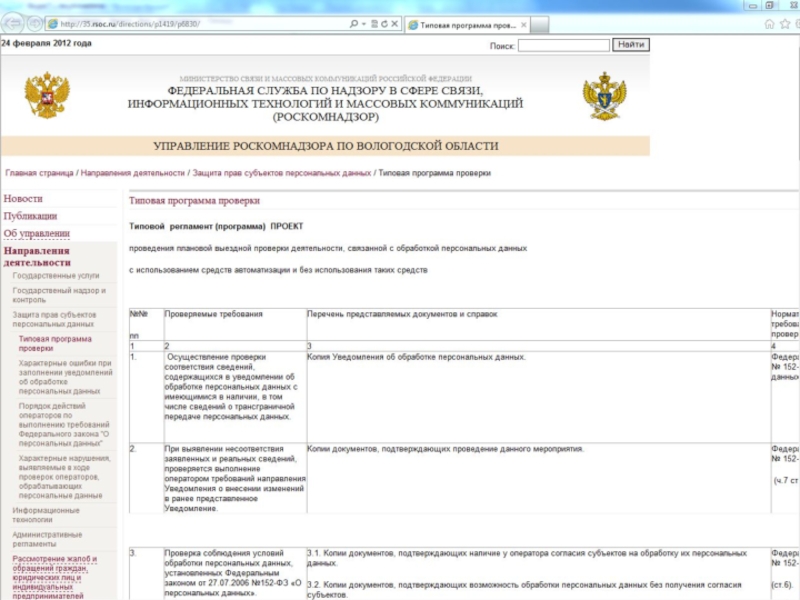This screenshot has height=600, width=800.
Task: Click the Roskomnadzor emblem on the right
Action: click(x=605, y=96)
